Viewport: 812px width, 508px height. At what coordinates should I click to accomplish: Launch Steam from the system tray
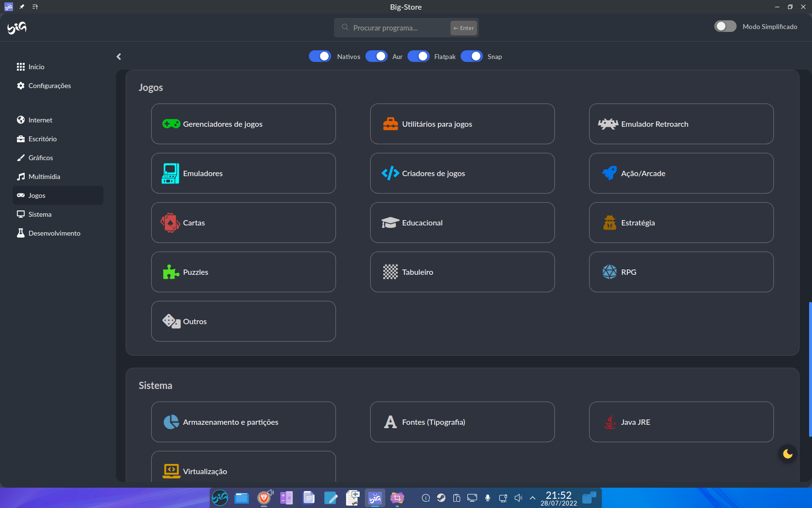point(441,498)
